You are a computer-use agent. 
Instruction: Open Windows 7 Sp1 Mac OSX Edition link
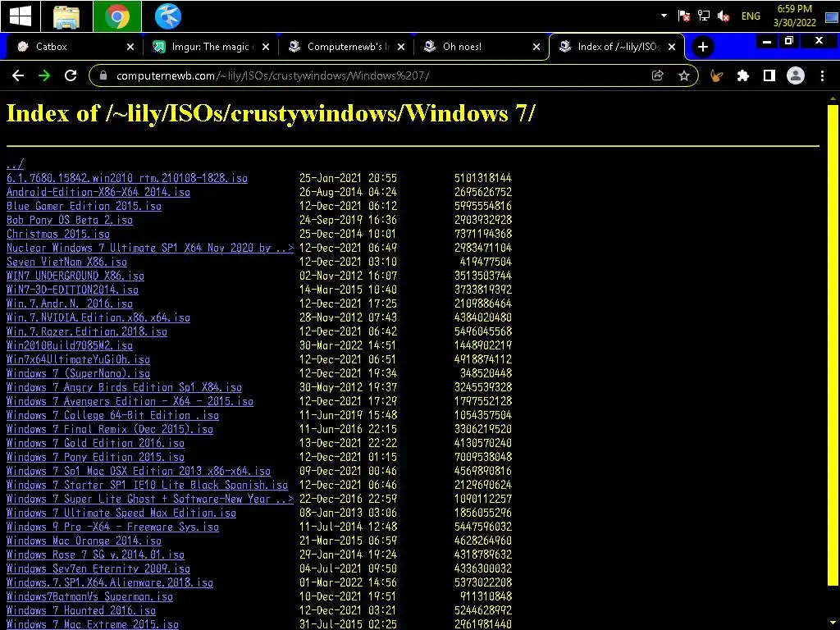click(x=138, y=470)
